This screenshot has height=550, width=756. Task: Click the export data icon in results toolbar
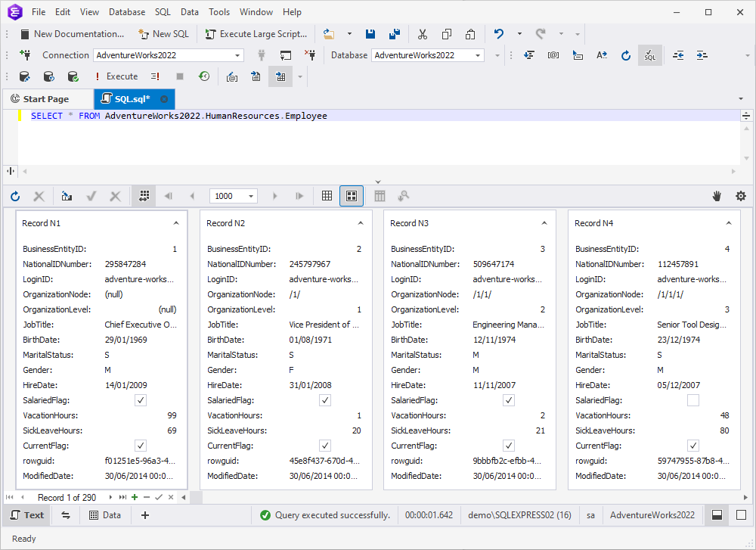click(x=67, y=196)
